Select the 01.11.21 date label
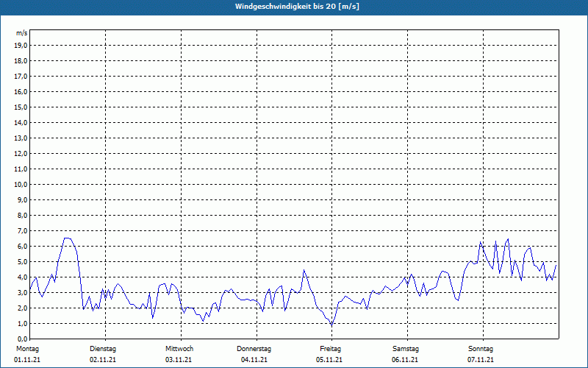This screenshot has width=588, height=368. point(27,360)
